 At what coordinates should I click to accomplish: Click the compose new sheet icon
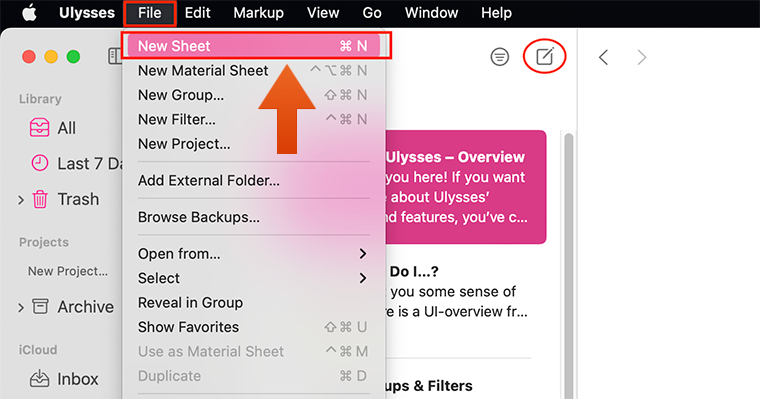[545, 57]
